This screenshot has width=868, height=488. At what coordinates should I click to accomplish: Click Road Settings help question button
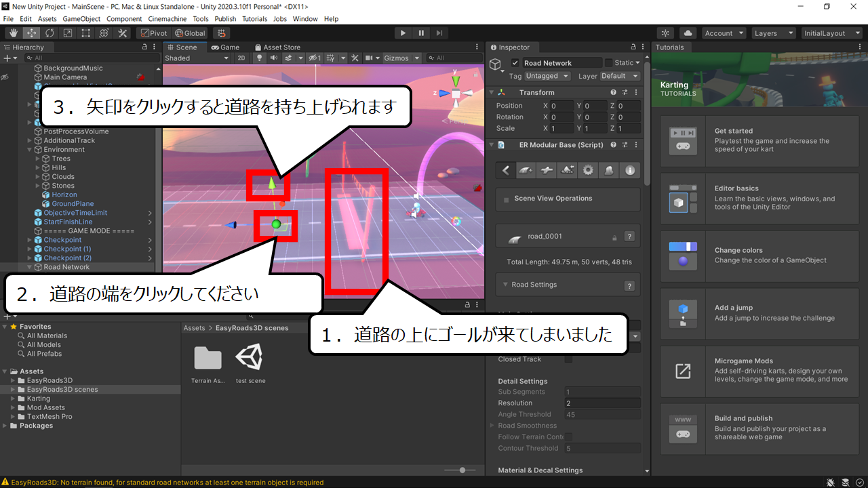click(629, 286)
